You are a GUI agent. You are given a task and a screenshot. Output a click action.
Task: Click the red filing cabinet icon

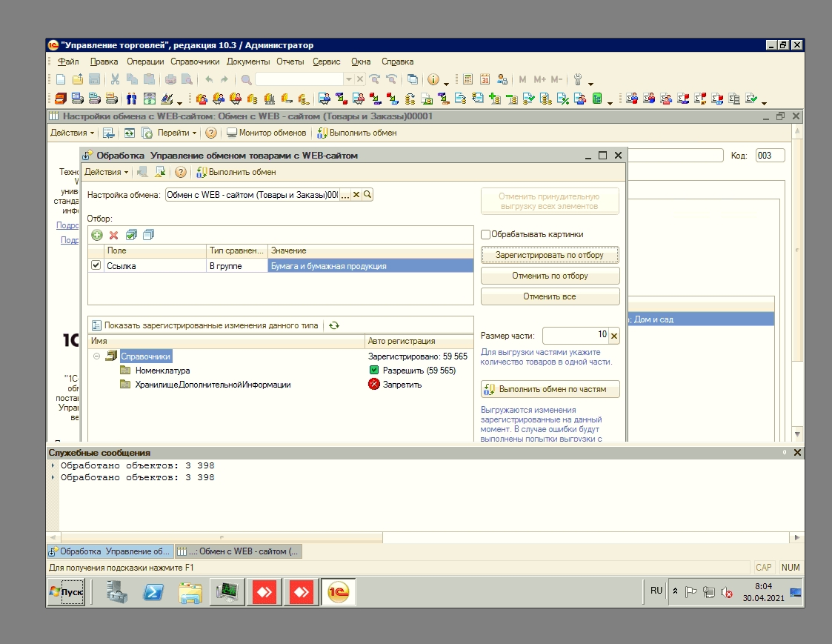(61, 99)
